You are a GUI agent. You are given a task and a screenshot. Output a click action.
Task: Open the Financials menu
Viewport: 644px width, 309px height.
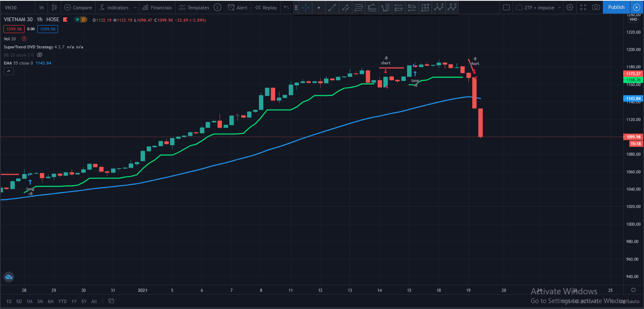click(x=157, y=7)
